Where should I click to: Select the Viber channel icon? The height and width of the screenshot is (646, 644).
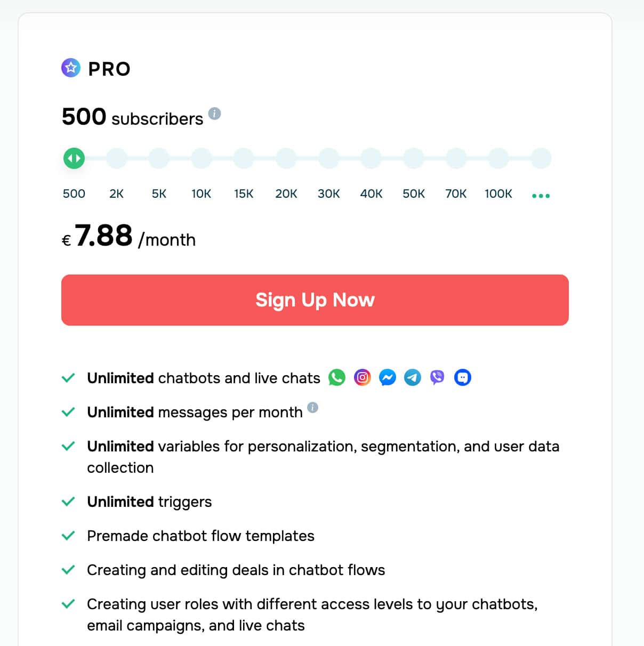click(x=437, y=377)
